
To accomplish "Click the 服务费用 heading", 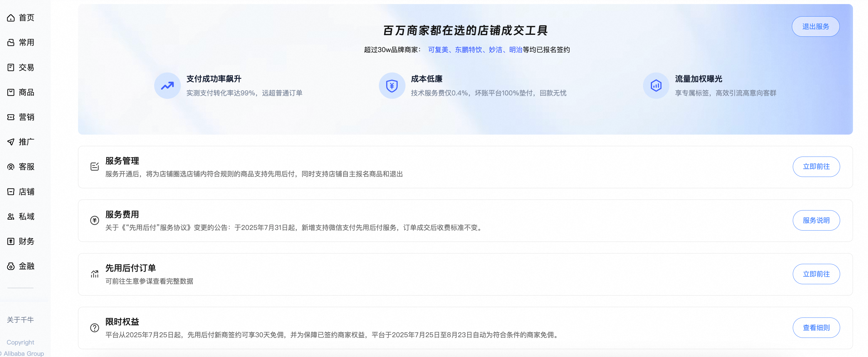I will (122, 215).
